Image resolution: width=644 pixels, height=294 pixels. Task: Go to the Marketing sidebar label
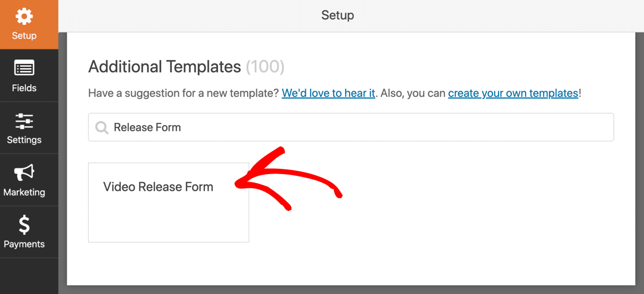pyautogui.click(x=24, y=192)
